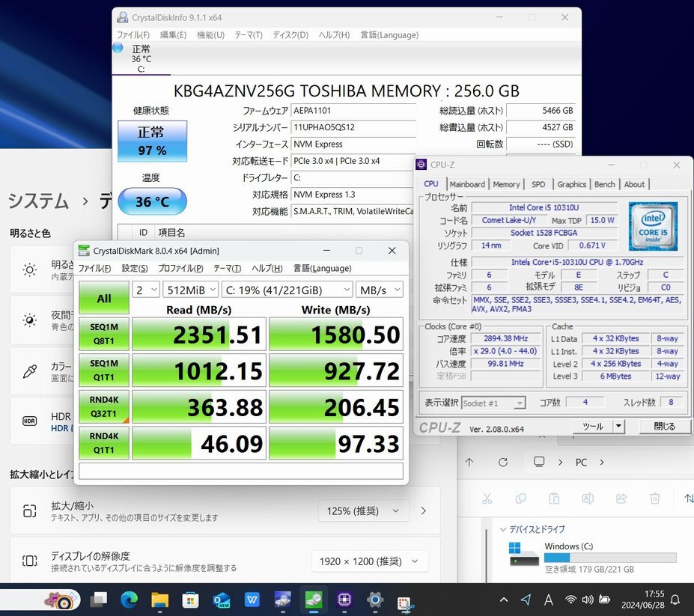Viewport: 694px width, 616px height.
Task: Open CrystalDiskMark プロファイル(P) menu
Action: click(x=180, y=268)
